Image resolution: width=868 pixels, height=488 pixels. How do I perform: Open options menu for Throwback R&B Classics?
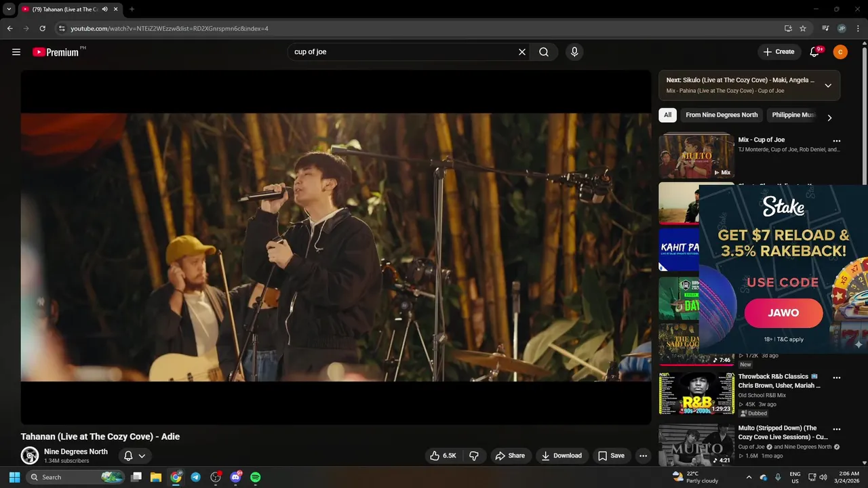coord(836,378)
